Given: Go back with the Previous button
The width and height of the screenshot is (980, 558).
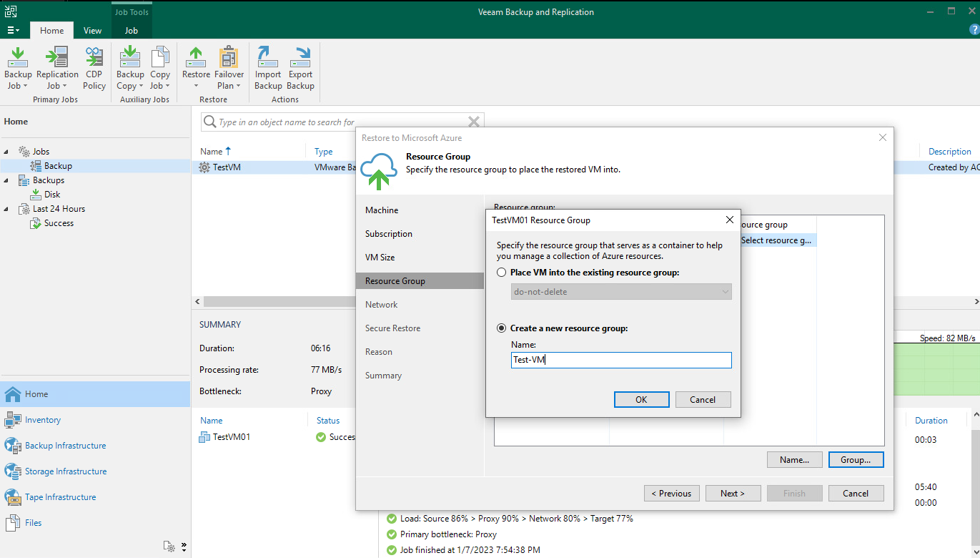Looking at the screenshot, I should (671, 494).
